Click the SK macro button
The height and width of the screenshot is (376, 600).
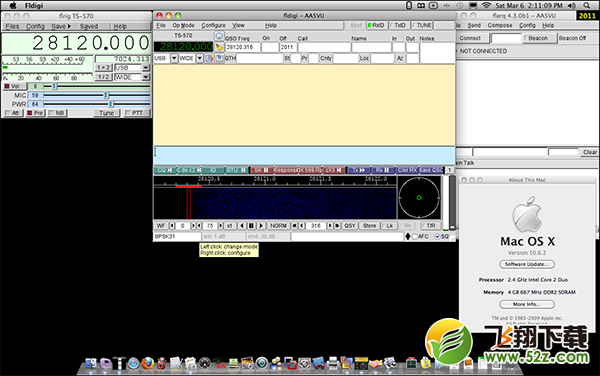[262, 170]
